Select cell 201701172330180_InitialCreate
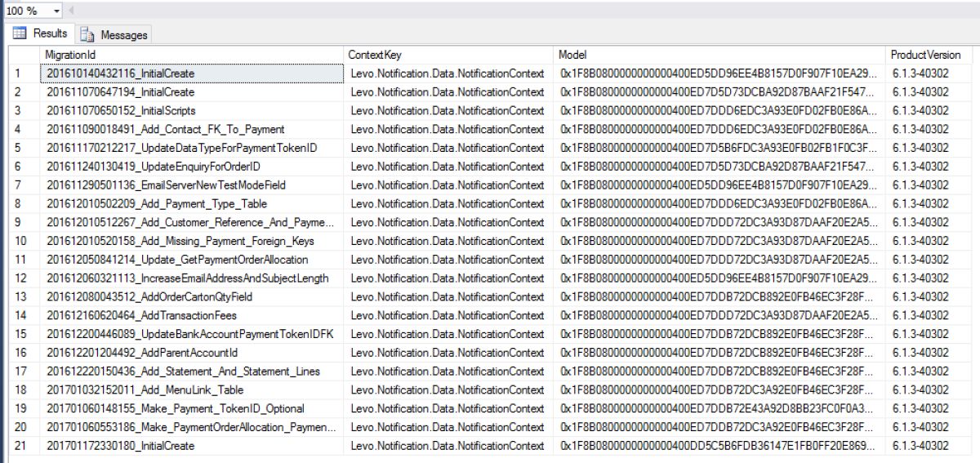This screenshot has width=980, height=463. coord(193,446)
